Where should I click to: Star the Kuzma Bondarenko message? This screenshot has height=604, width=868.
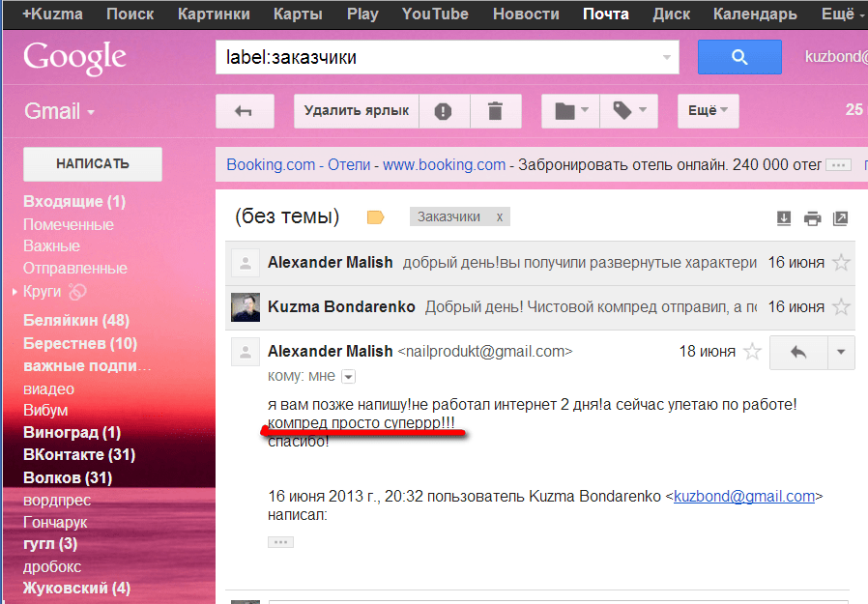[x=841, y=306]
